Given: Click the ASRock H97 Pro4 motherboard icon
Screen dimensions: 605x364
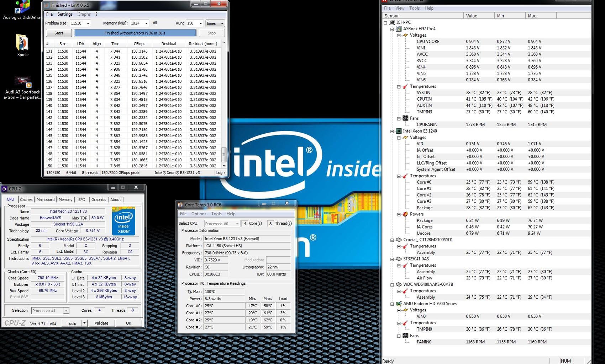Looking at the screenshot, I should (399, 29).
